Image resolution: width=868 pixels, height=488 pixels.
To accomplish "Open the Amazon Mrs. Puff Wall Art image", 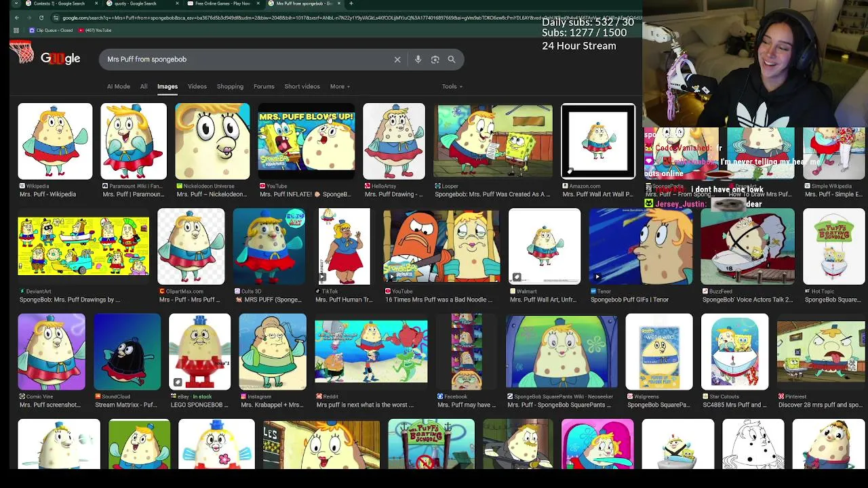I will tap(598, 141).
